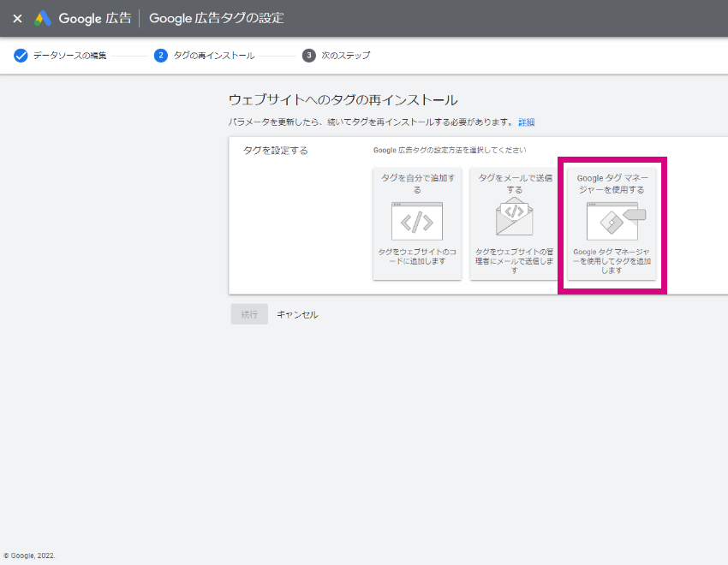Click the completed checkmark step icon
728x565 pixels.
[21, 56]
